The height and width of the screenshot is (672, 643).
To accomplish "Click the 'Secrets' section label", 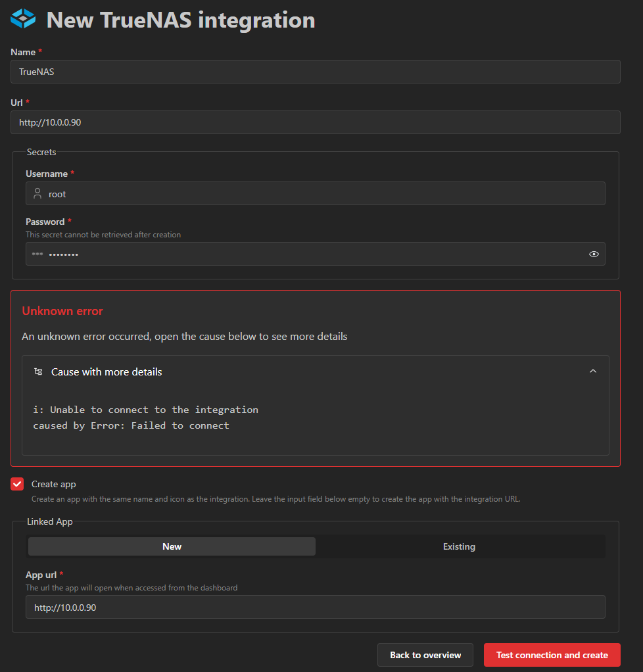I will coord(41,152).
